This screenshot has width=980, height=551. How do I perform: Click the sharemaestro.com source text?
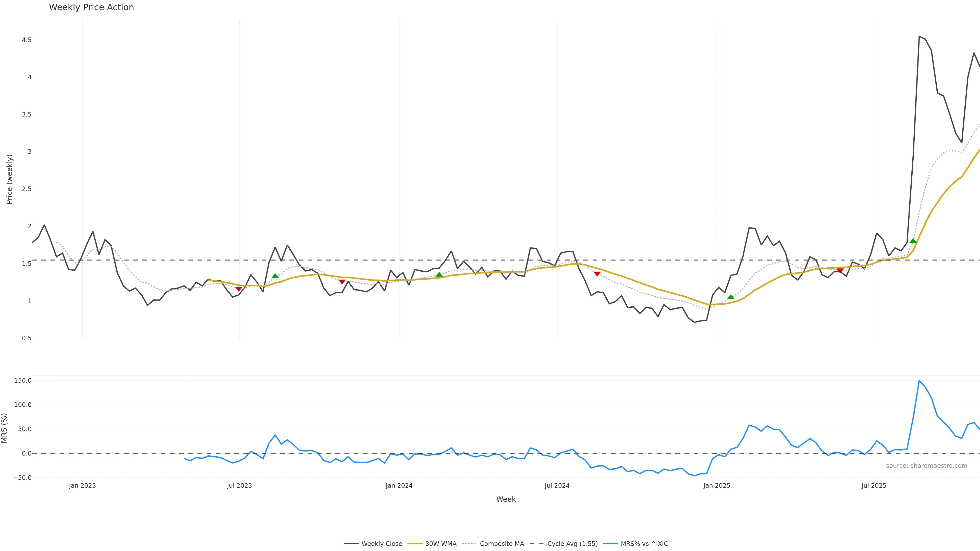pyautogui.click(x=926, y=466)
